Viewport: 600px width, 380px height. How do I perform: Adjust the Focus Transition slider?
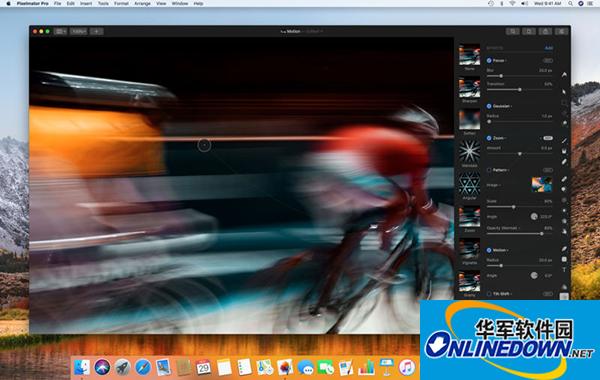(x=519, y=90)
